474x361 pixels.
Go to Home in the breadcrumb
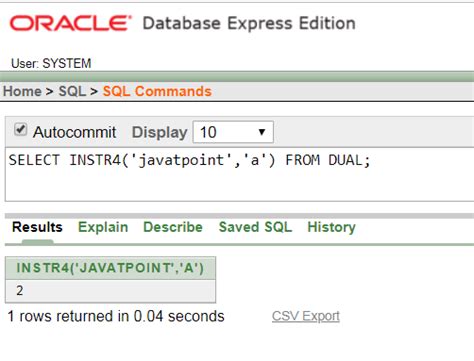pos(22,91)
